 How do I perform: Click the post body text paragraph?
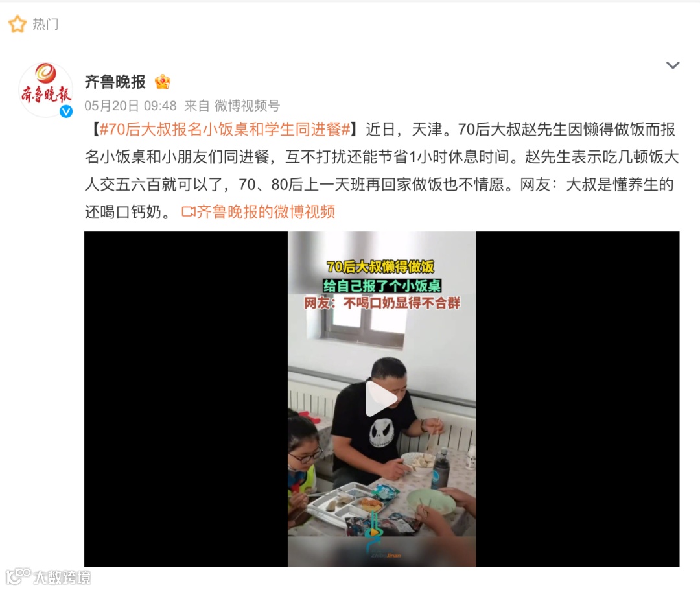click(382, 171)
